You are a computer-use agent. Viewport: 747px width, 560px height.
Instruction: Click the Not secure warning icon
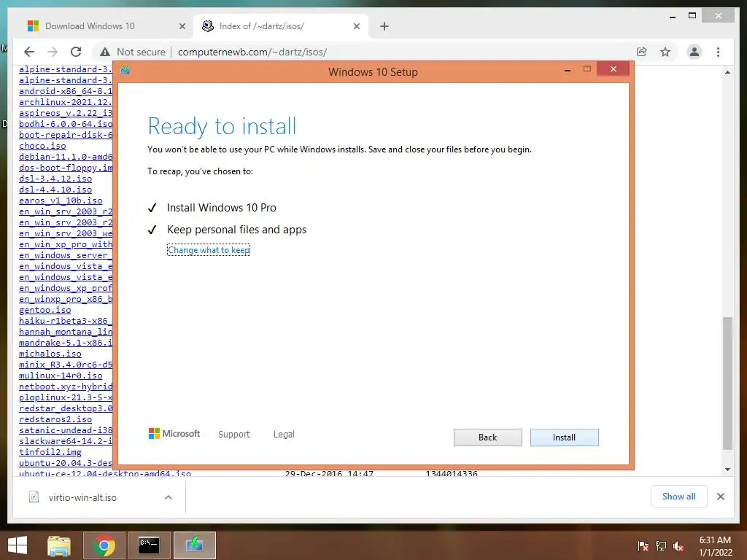(x=105, y=52)
